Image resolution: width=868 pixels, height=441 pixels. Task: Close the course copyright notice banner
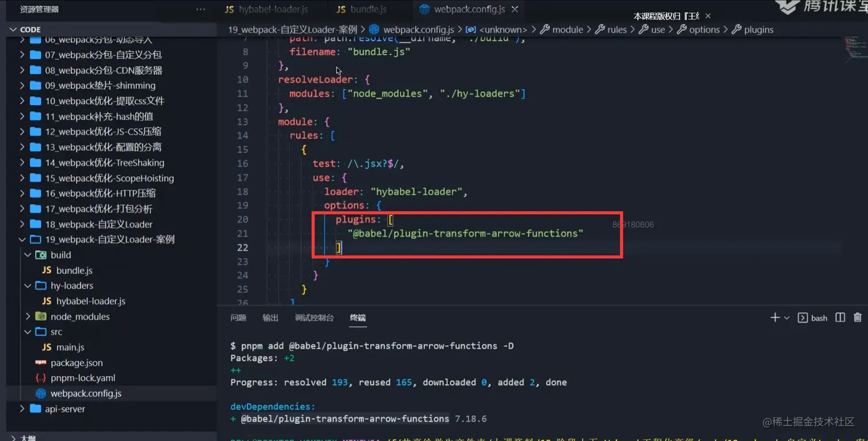tap(708, 16)
